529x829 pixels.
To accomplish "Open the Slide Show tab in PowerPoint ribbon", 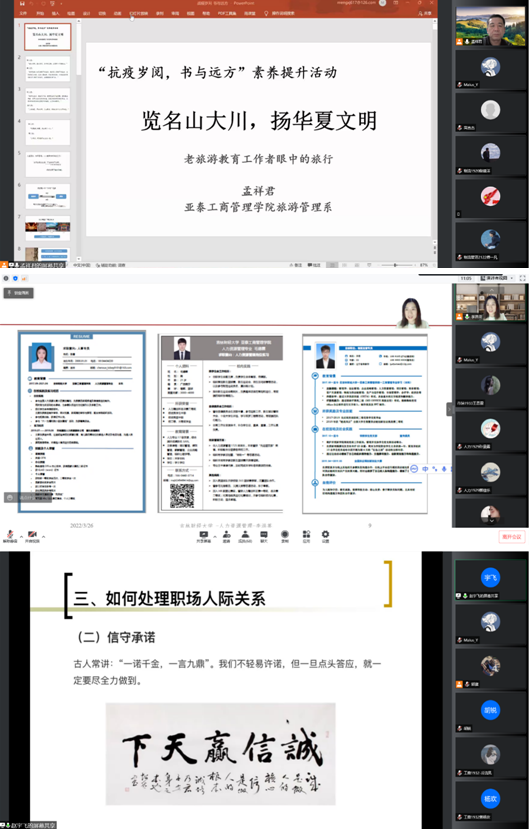I will tap(138, 13).
